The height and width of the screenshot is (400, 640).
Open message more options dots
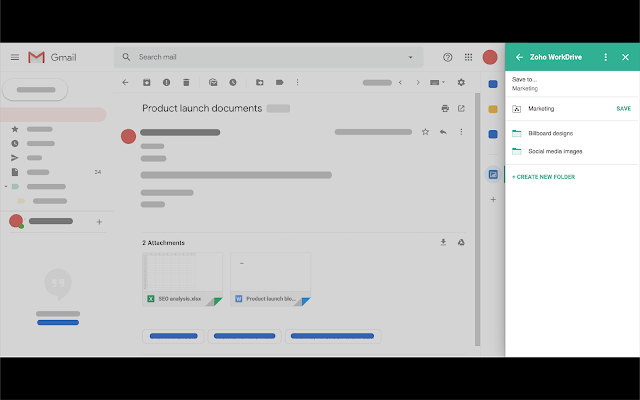pos(461,132)
